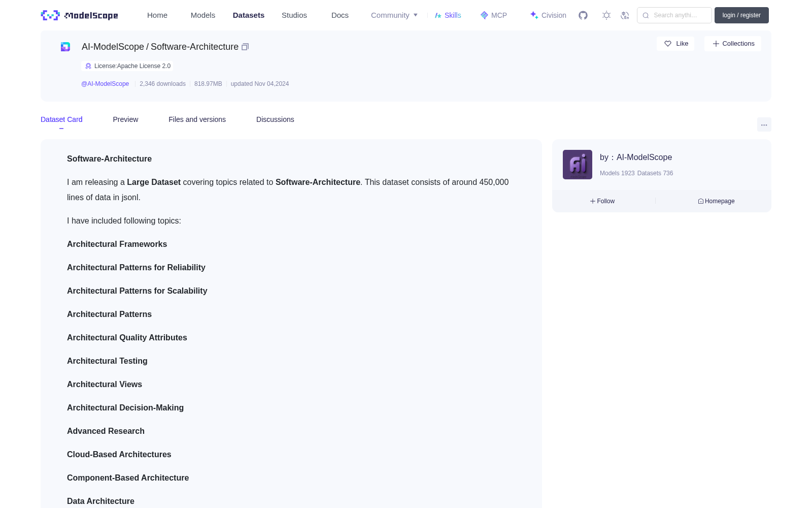The image size is (812, 508).
Task: Click 'Data Architecture' topic text
Action: (x=100, y=501)
